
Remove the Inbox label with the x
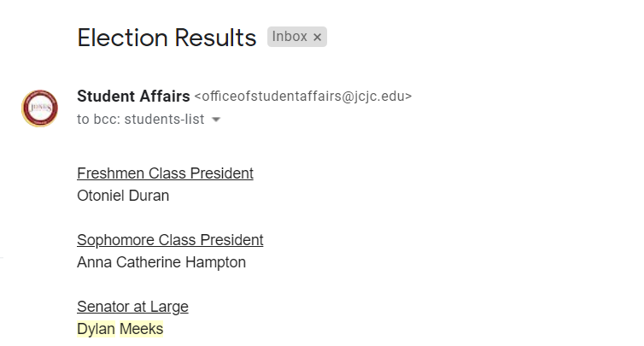coord(317,38)
